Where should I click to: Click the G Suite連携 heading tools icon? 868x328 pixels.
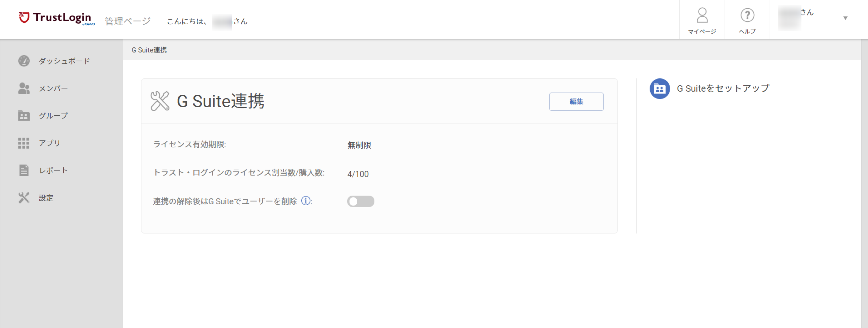(x=160, y=101)
